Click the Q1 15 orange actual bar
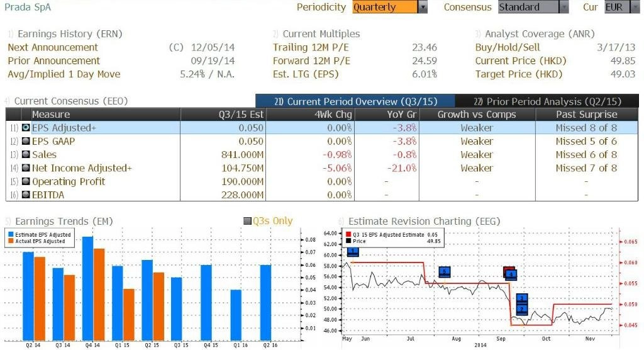This screenshot has width=644, height=350. pos(129,315)
